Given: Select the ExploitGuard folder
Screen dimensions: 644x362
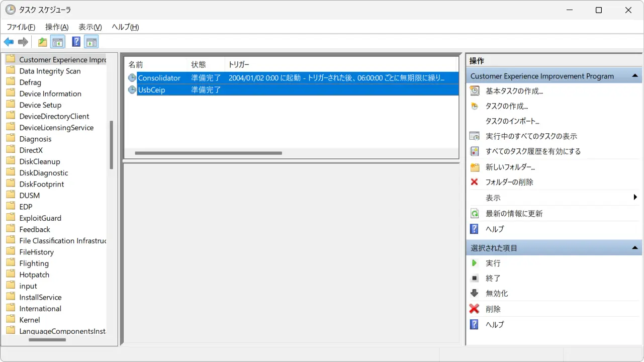Looking at the screenshot, I should tap(40, 218).
